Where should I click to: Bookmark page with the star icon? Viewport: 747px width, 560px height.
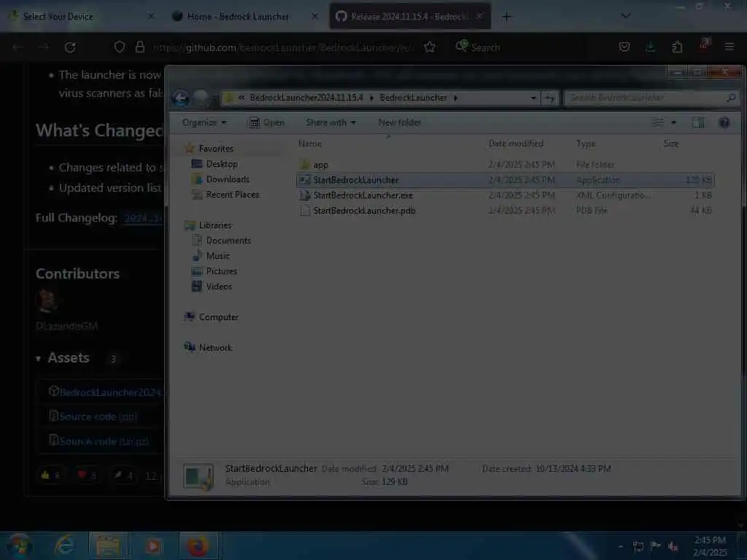click(x=430, y=47)
